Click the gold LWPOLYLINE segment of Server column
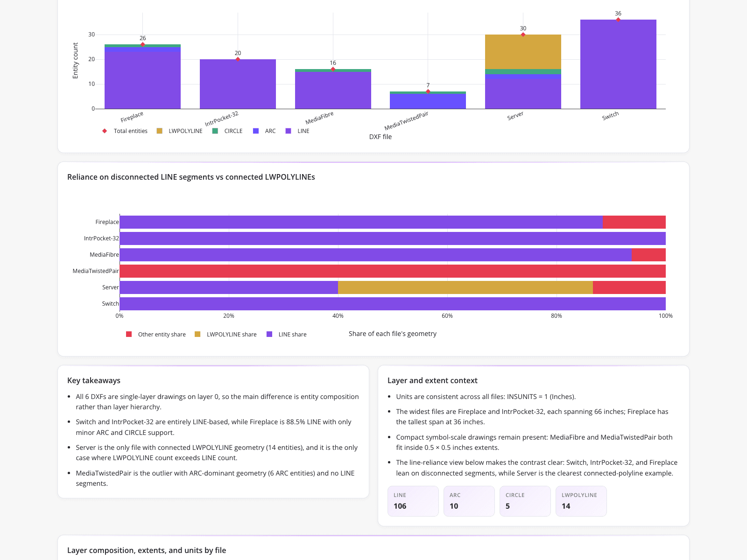The height and width of the screenshot is (560, 747). tap(523, 52)
